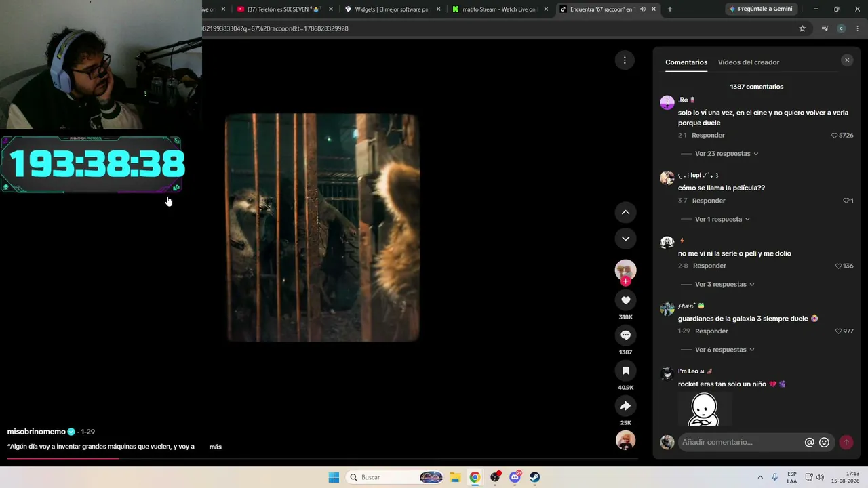Open Chrome media controls icon

tap(825, 28)
